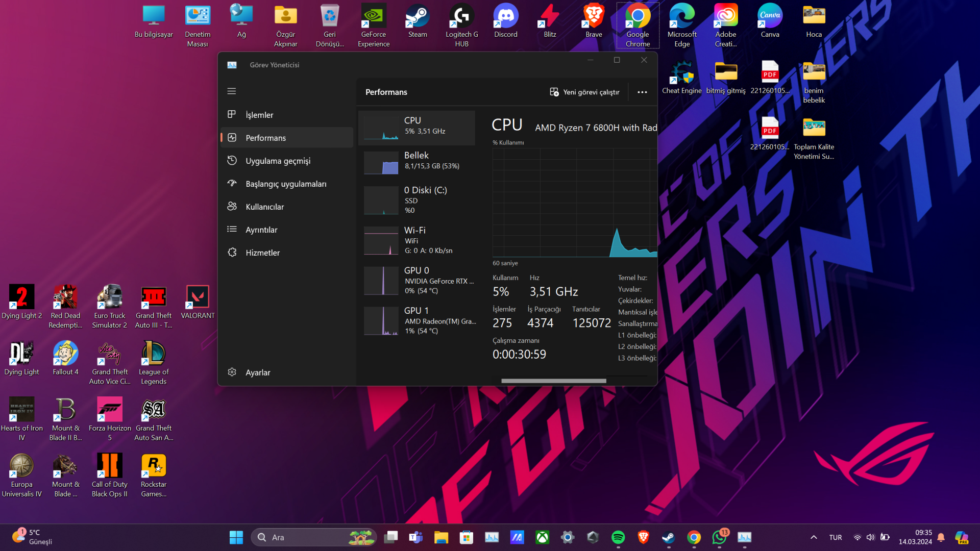Expand hidden system tray icons chevron
The height and width of the screenshot is (551, 980).
[x=814, y=537]
